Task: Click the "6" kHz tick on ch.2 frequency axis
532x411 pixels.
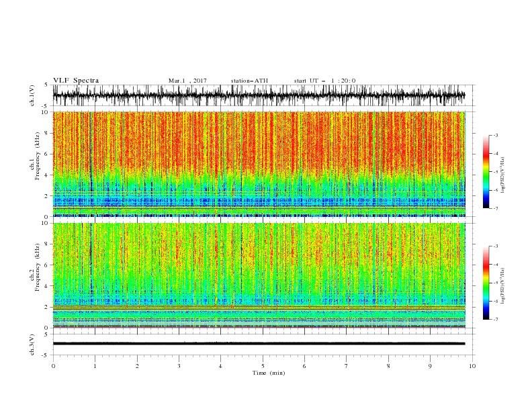Action: coord(46,265)
